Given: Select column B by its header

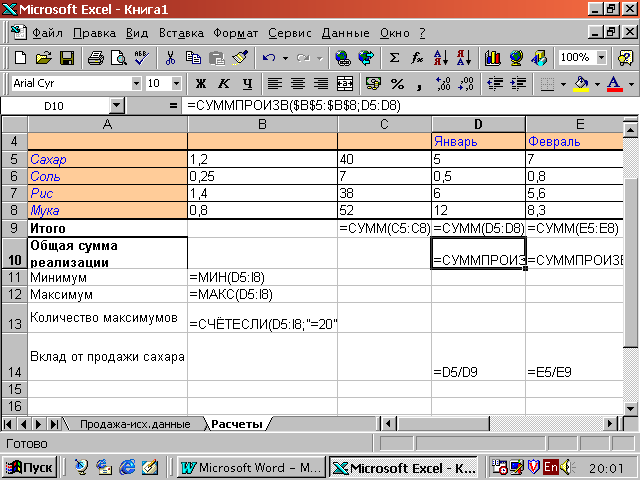Looking at the screenshot, I should [262, 124].
